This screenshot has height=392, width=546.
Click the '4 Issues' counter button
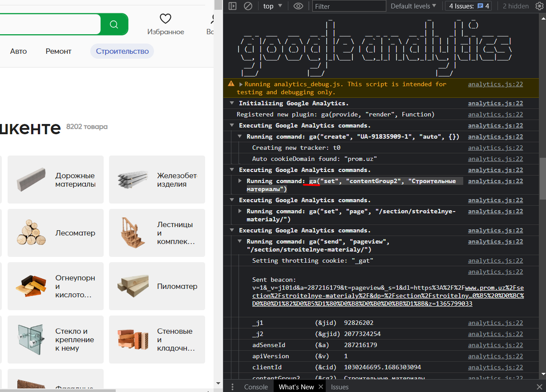469,6
